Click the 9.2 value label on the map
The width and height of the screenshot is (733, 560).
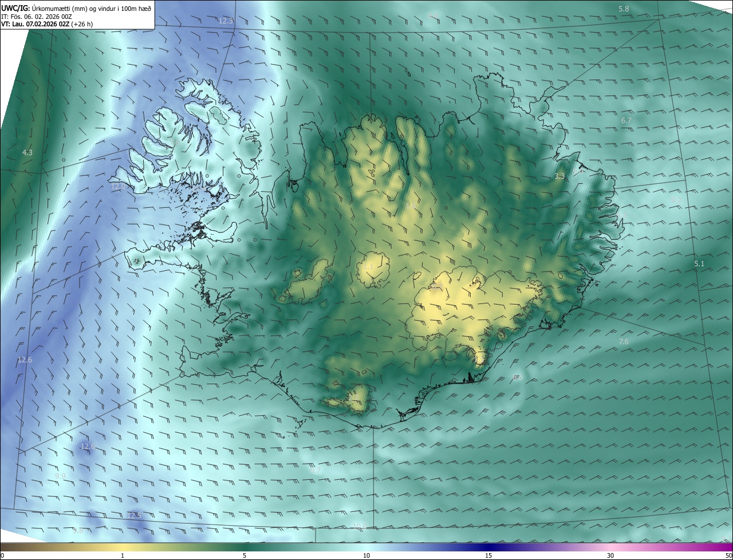pos(676,199)
